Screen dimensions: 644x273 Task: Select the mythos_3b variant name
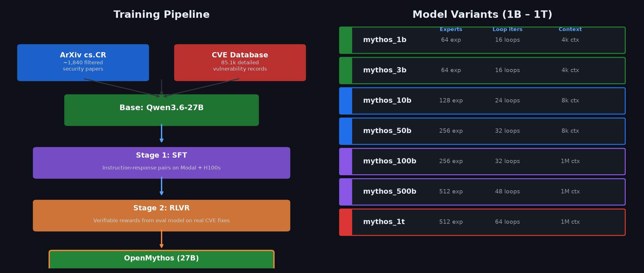385,70
